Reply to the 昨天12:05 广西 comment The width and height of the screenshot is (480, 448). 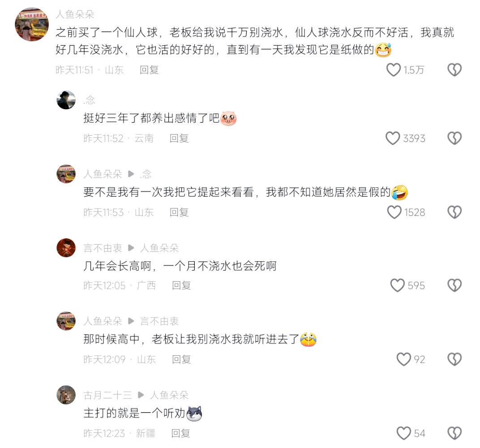coord(181,285)
